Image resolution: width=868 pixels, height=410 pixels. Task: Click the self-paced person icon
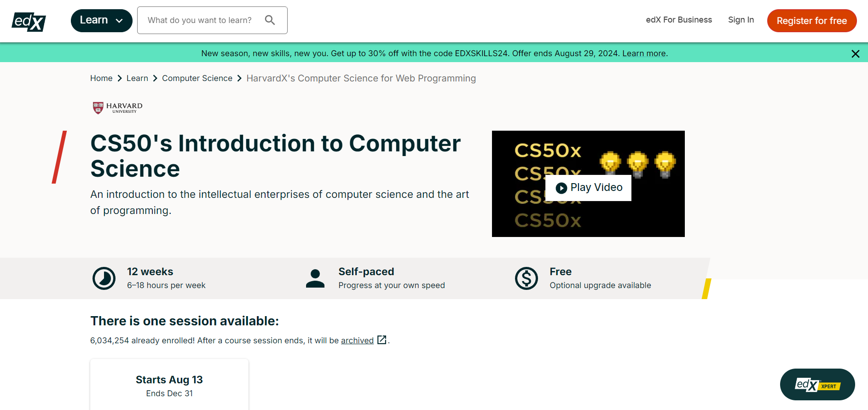[315, 278]
